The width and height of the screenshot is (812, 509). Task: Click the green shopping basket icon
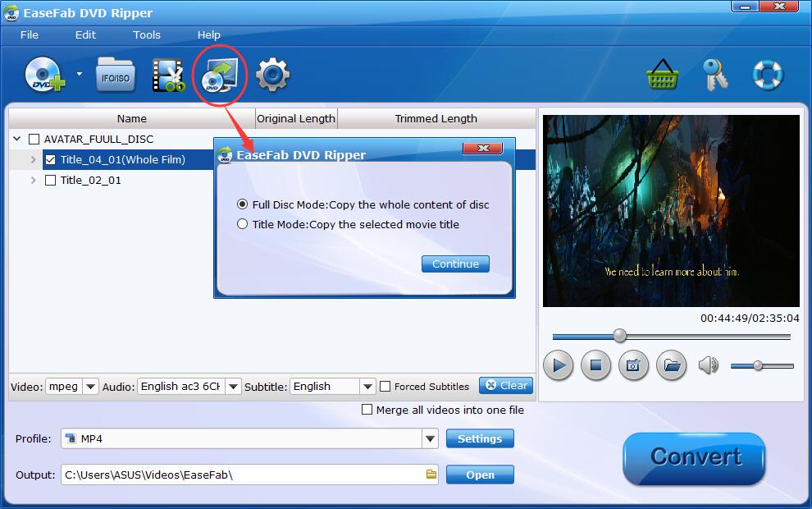pyautogui.click(x=663, y=75)
